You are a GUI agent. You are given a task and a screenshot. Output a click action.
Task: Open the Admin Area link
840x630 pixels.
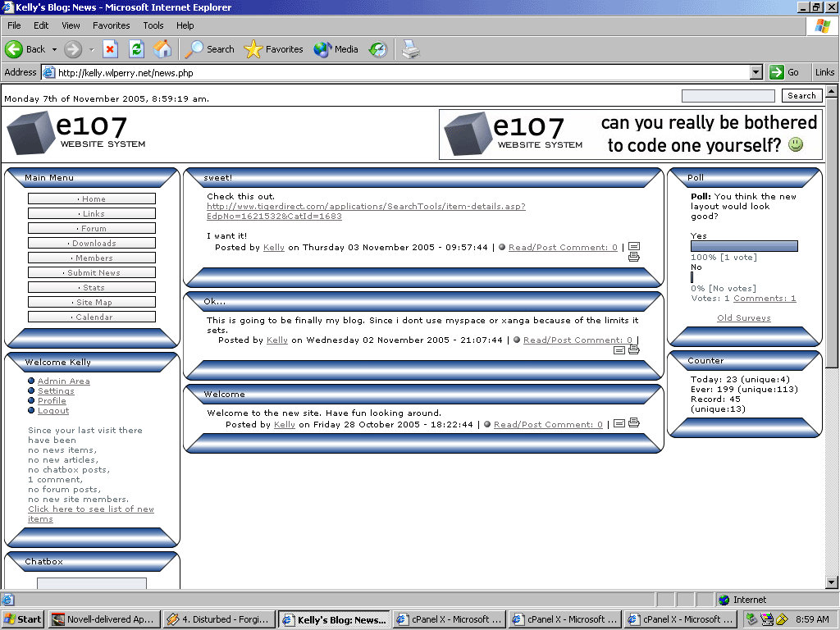(64, 381)
